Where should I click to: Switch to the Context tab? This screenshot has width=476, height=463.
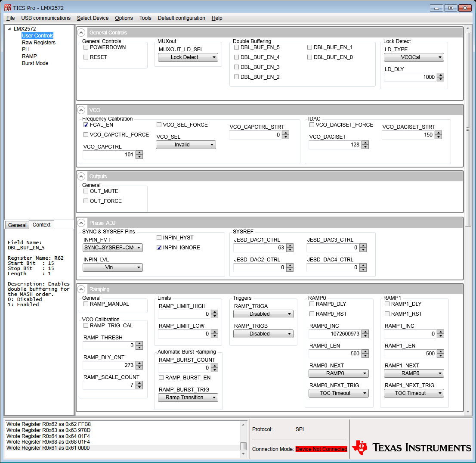(x=42, y=225)
